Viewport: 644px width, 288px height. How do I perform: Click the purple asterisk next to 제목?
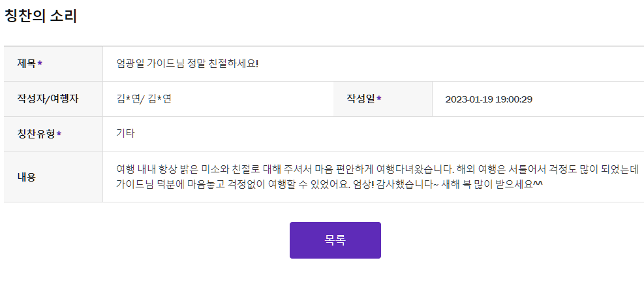40,63
